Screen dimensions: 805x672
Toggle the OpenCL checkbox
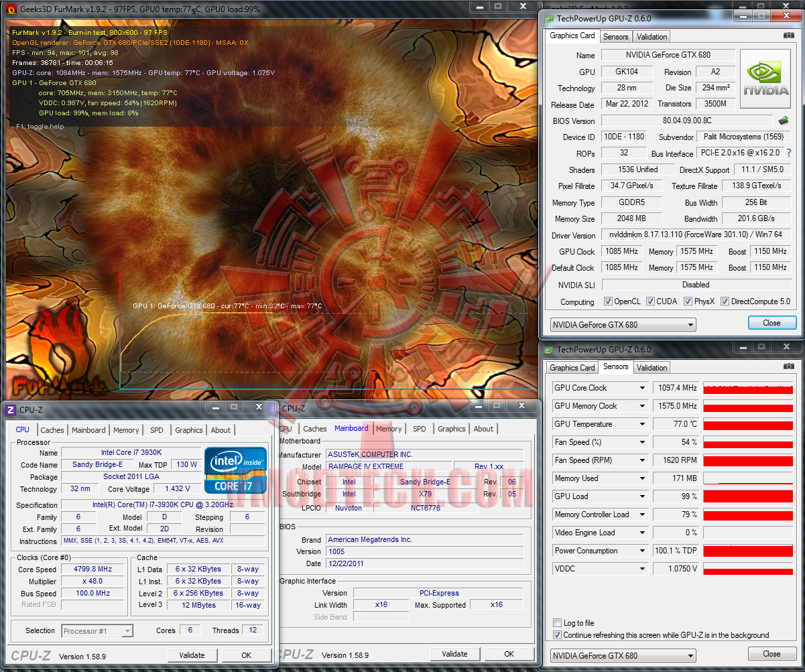click(608, 301)
